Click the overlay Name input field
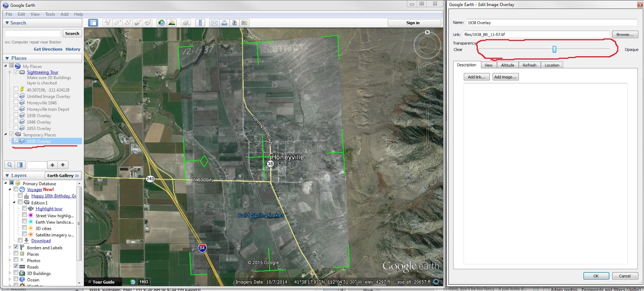Viewport: 644px width, 291px height. pyautogui.click(x=551, y=23)
